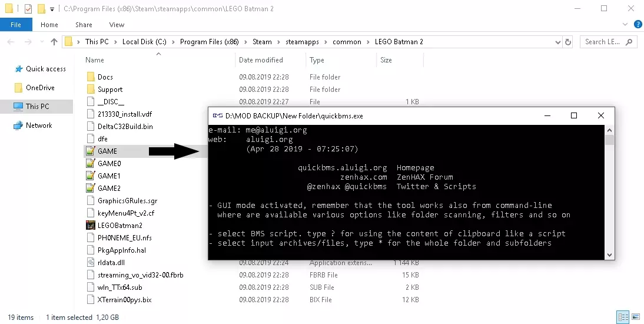644x324 pixels.
Task: Refresh the LEGO Batman 2 folder
Action: pyautogui.click(x=569, y=42)
